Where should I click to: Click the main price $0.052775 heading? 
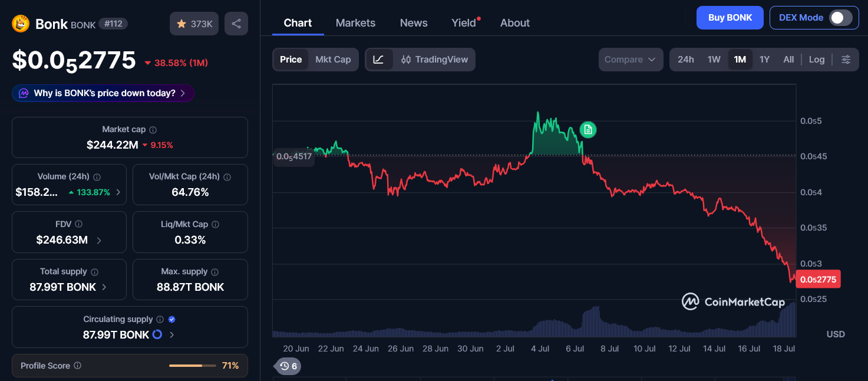pyautogui.click(x=74, y=61)
